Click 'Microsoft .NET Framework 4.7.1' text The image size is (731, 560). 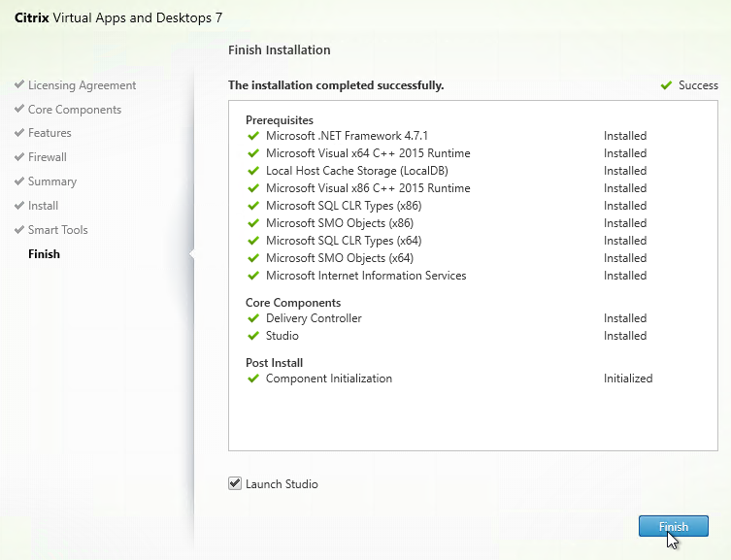coord(347,136)
